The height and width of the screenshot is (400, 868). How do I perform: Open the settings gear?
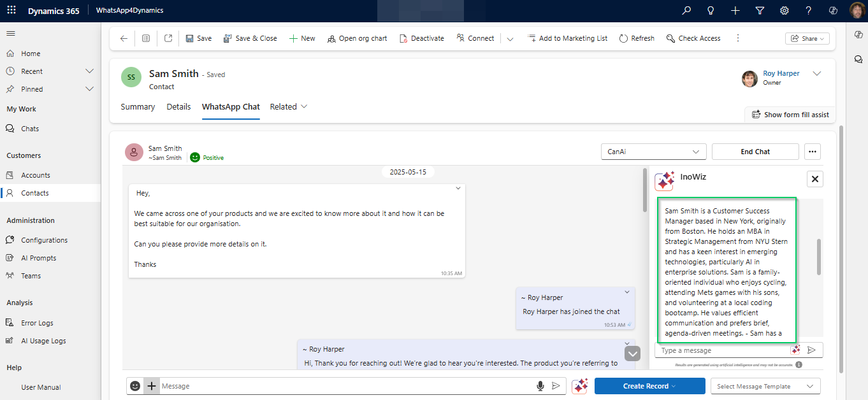pyautogui.click(x=785, y=10)
